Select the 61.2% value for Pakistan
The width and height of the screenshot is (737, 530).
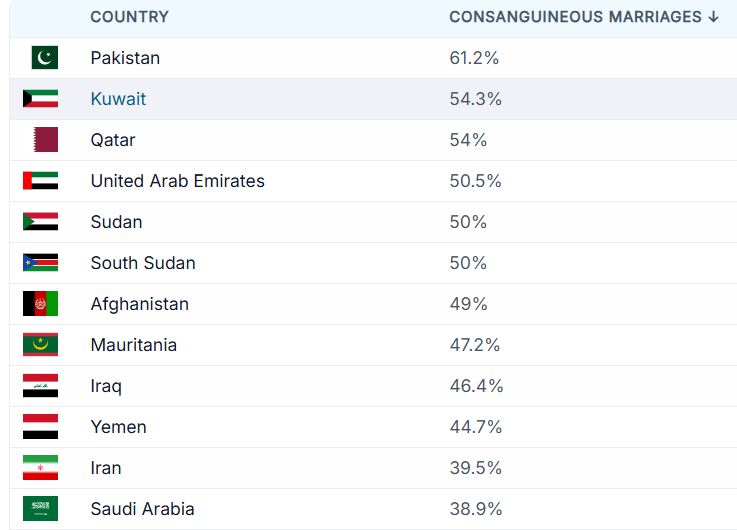pos(474,58)
